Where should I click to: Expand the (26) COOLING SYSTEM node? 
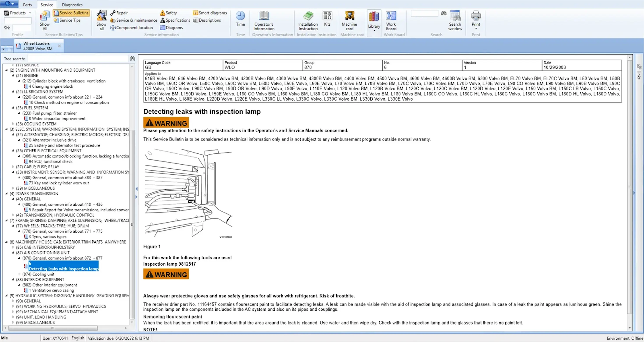[13, 124]
